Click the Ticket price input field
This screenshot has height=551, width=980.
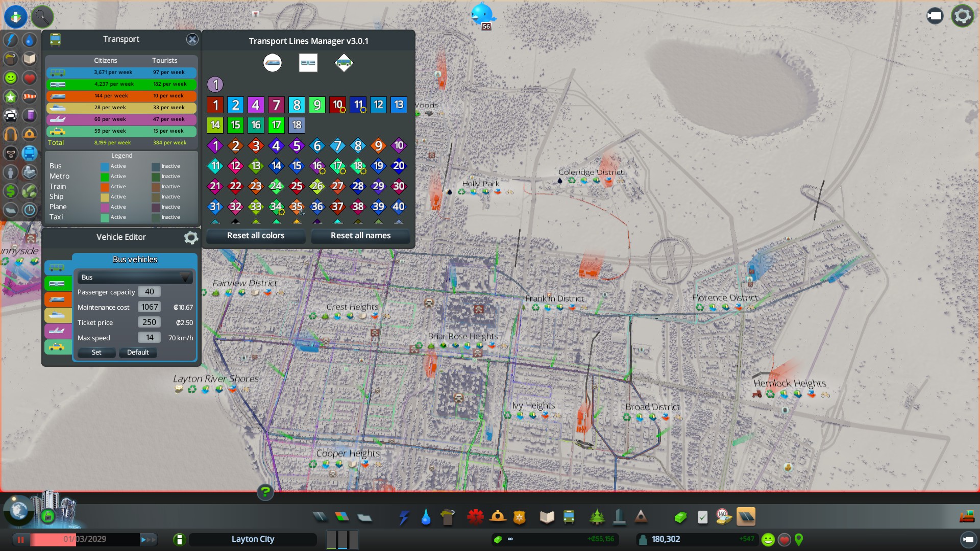[149, 322]
